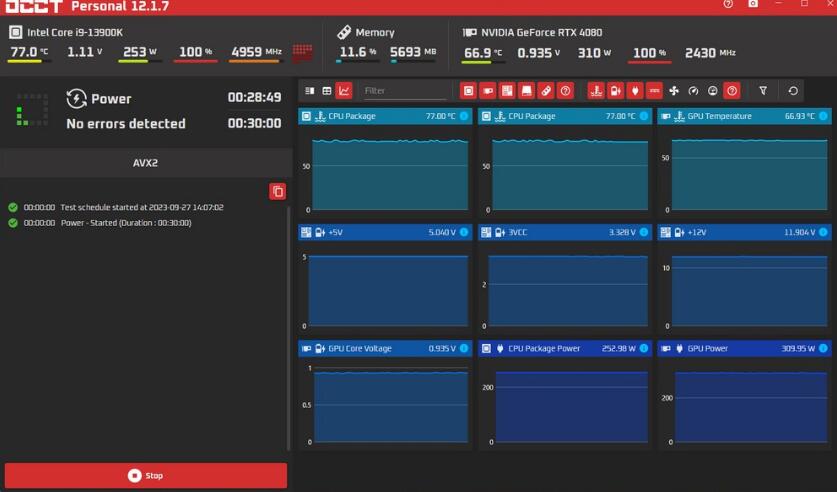The image size is (837, 492).
Task: Open the help icon in the title bar
Action: coord(728,4)
